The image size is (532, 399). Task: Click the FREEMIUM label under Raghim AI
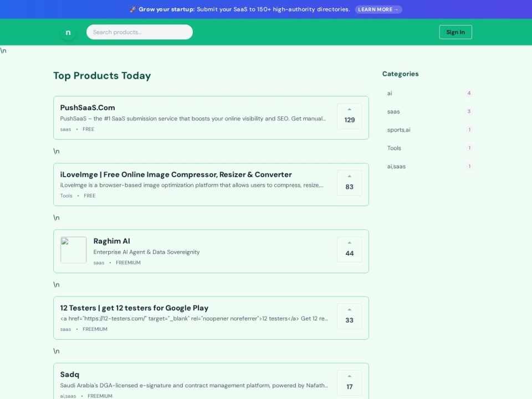tap(128, 262)
